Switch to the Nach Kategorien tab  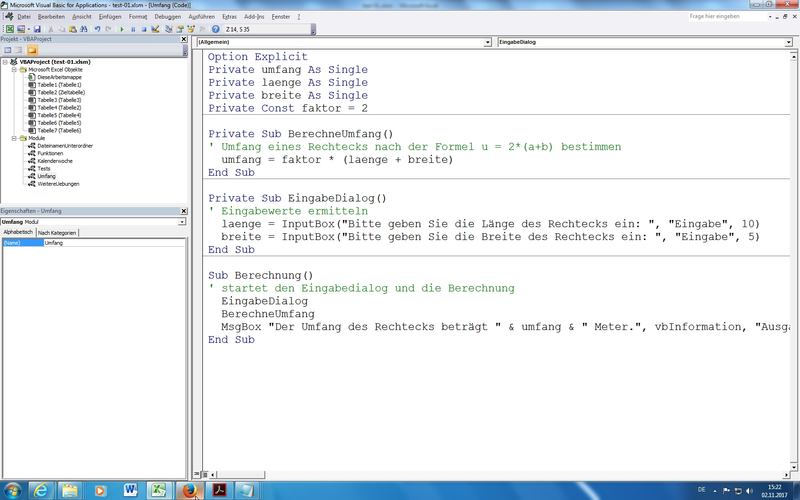click(x=58, y=232)
